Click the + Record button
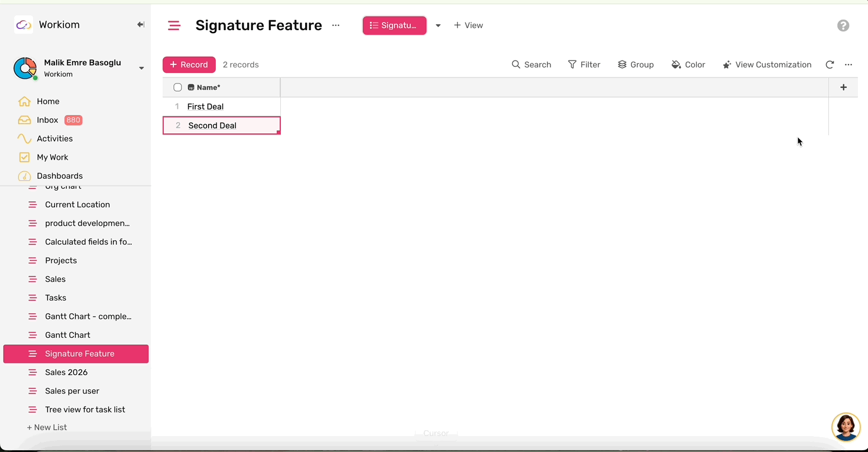 coord(189,64)
